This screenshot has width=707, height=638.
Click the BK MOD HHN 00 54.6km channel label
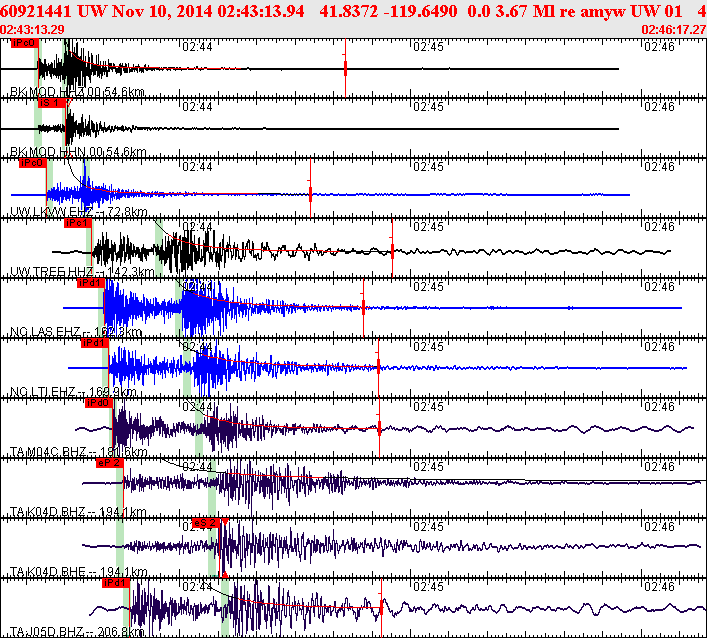pyautogui.click(x=78, y=152)
